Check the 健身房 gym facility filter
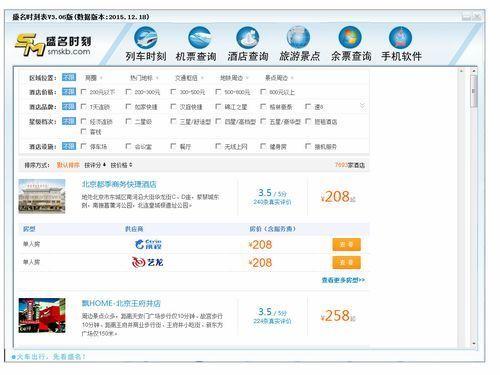This screenshot has height=375, width=500. (263, 146)
